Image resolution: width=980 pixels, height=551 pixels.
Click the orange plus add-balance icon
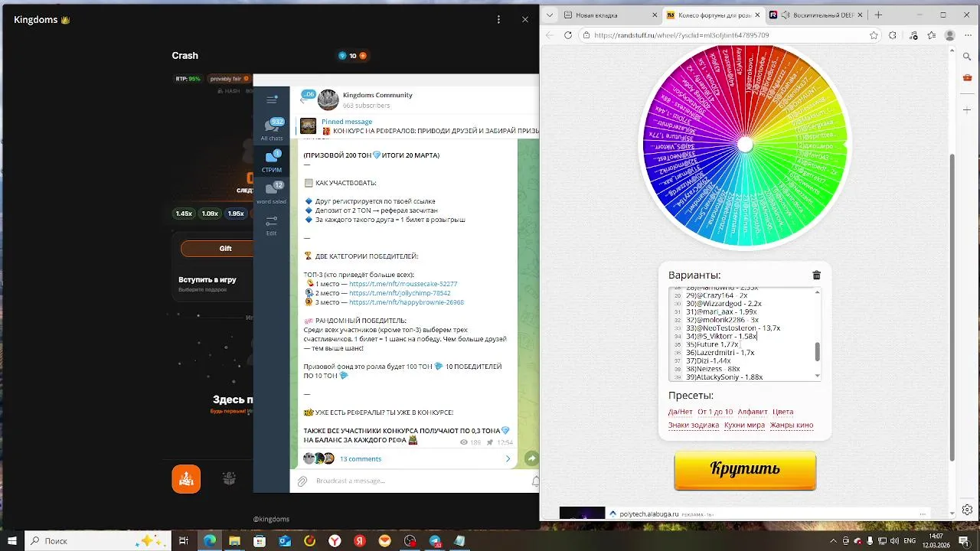363,56
